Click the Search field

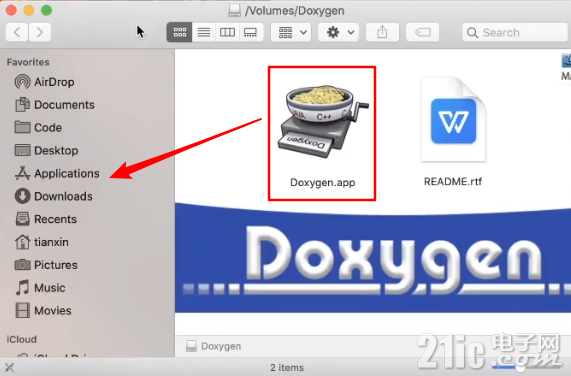click(516, 33)
